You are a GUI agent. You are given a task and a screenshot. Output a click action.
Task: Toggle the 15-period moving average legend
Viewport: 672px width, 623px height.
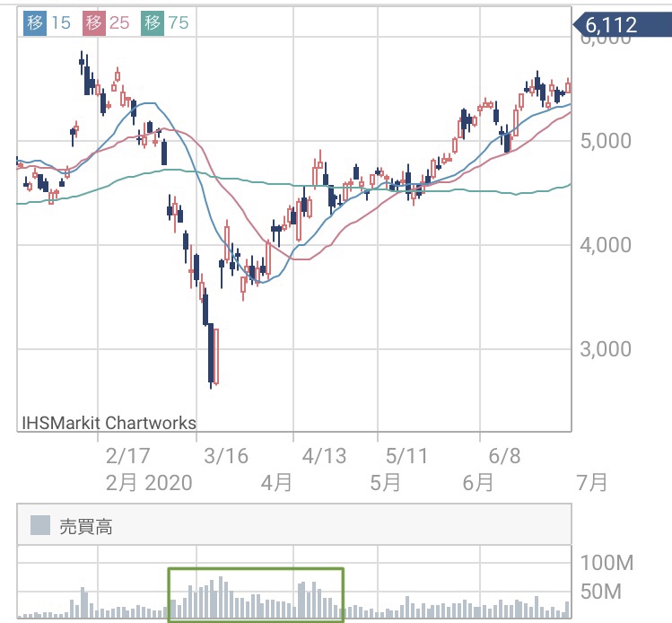click(48, 22)
